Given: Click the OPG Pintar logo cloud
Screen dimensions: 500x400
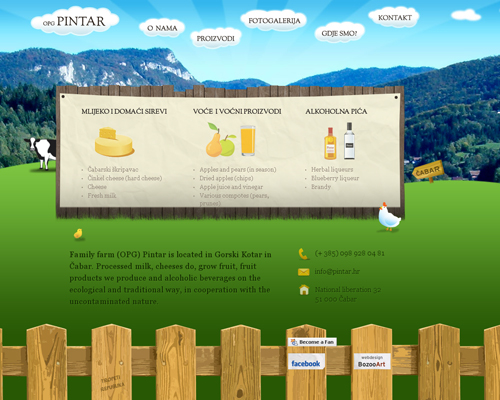Looking at the screenshot, I should (x=75, y=21).
